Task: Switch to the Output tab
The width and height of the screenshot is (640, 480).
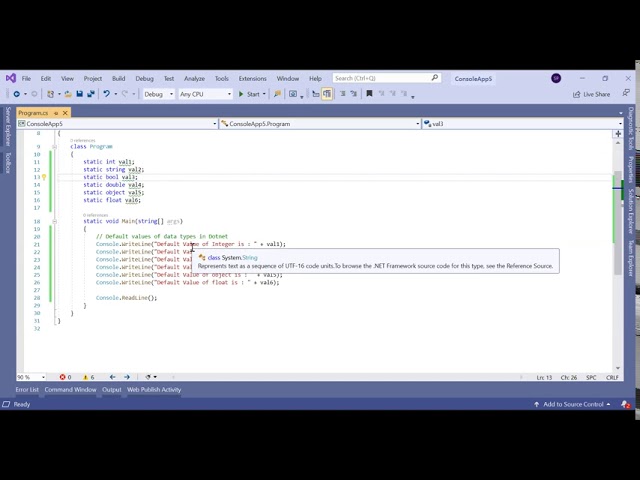Action: tap(112, 389)
